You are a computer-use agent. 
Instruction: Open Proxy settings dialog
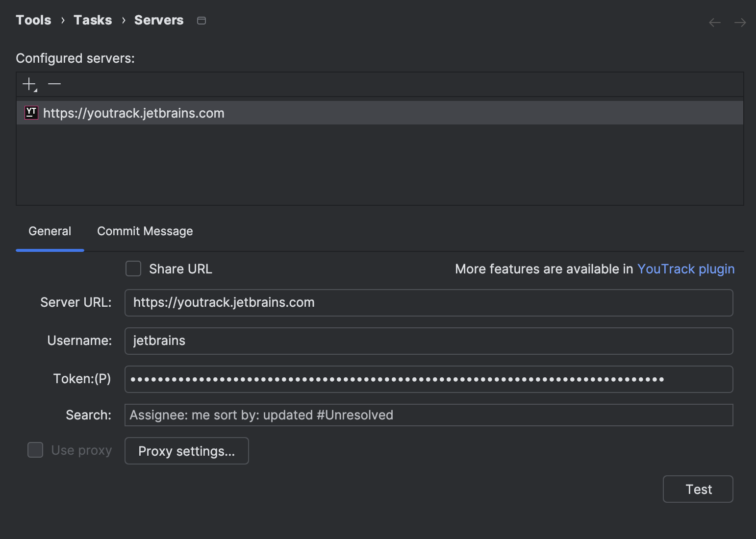pyautogui.click(x=186, y=451)
